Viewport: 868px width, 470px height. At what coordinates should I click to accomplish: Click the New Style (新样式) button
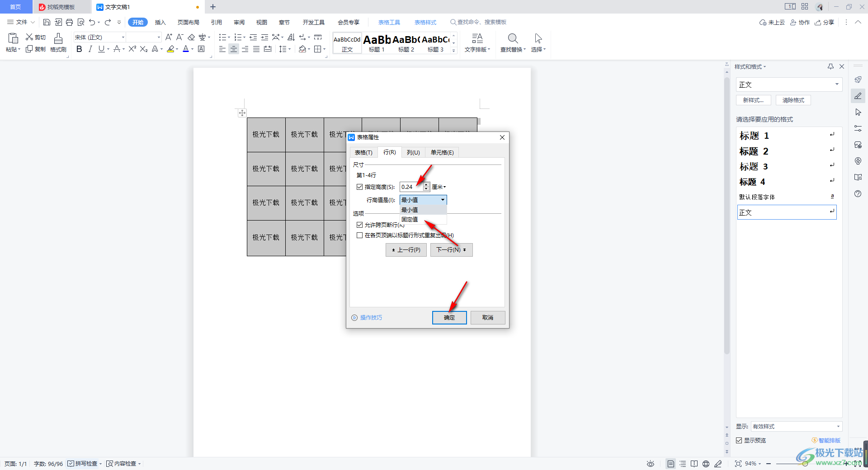pos(753,100)
